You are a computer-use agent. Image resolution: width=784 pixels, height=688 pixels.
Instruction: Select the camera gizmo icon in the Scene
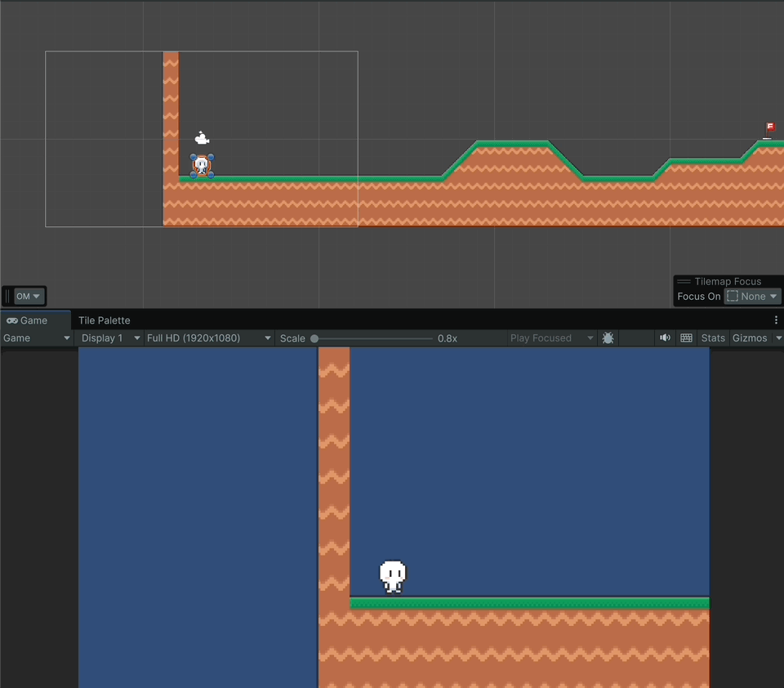[x=202, y=137]
